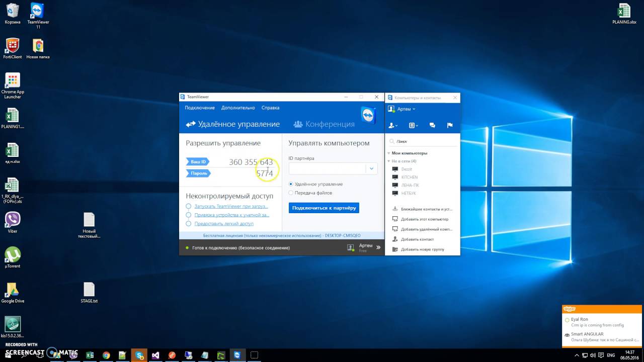Screen dimensions: 644x362
Task: Select the НЕТБУК computer in the contacts list
Action: coord(409,193)
